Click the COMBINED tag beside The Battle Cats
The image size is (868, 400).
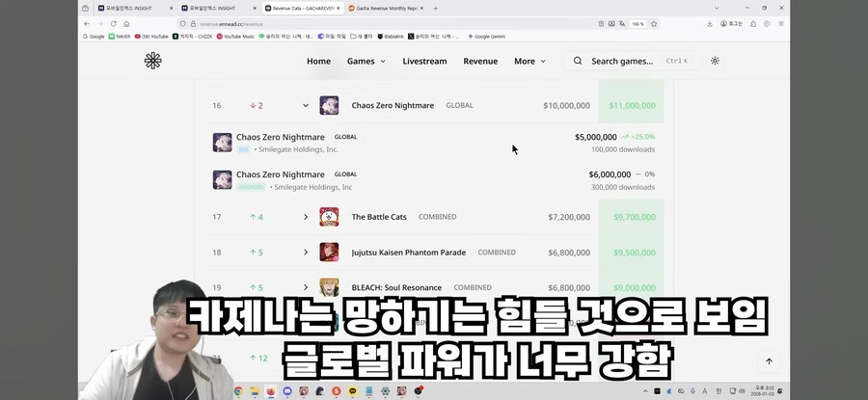pos(437,217)
